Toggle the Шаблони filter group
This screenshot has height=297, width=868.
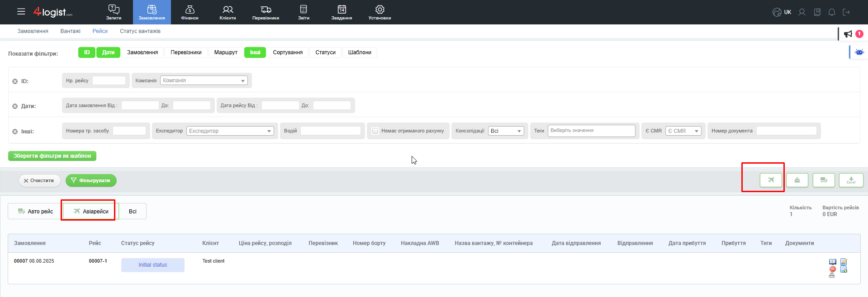click(360, 52)
